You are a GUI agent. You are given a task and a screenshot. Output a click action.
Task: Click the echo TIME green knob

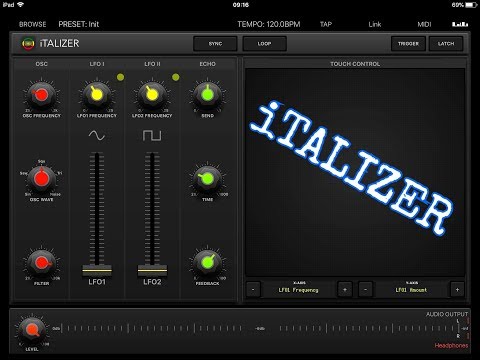[207, 179]
